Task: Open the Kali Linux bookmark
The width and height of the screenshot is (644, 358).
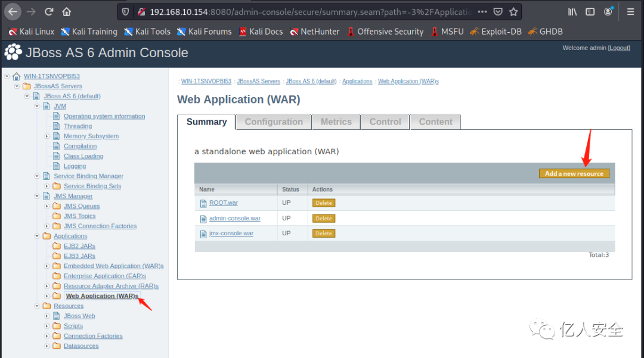Action: (x=31, y=32)
